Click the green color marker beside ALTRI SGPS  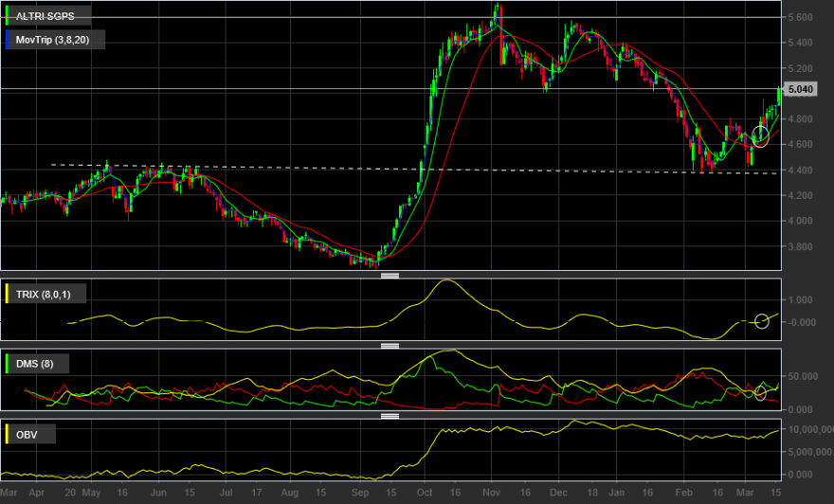[x=7, y=16]
